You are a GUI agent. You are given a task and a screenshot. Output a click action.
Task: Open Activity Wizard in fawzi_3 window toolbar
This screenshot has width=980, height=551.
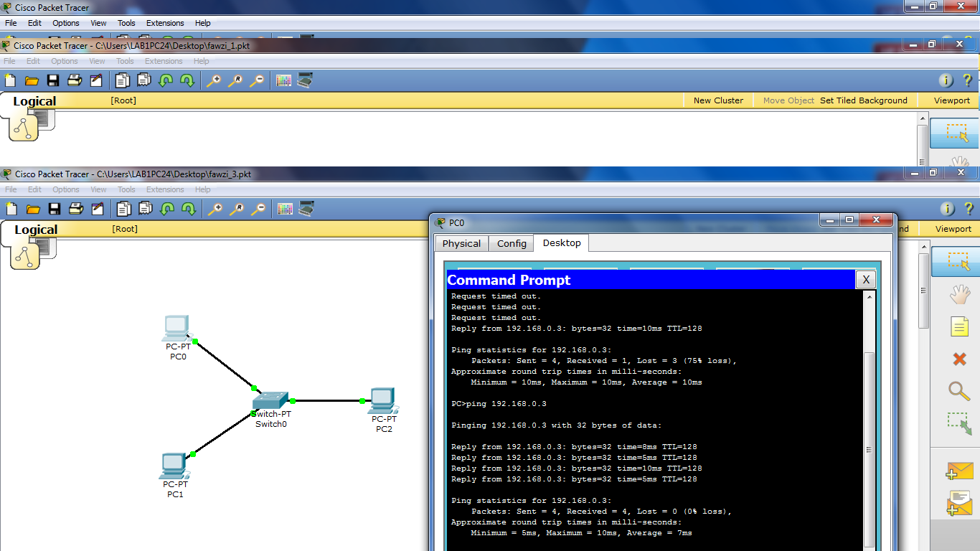(x=97, y=209)
